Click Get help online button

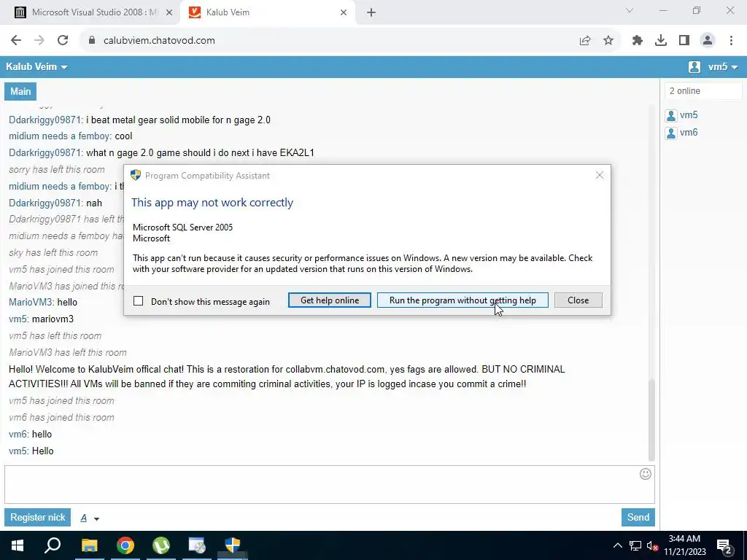coord(330,300)
